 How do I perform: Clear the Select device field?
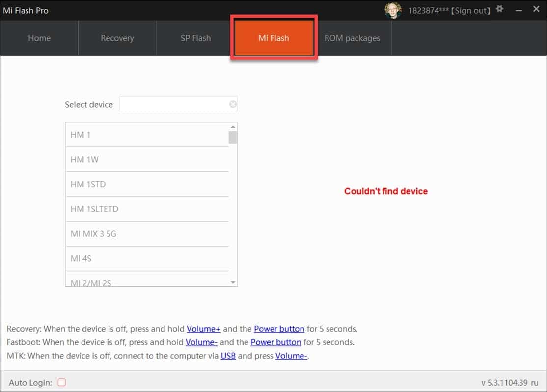tap(233, 104)
